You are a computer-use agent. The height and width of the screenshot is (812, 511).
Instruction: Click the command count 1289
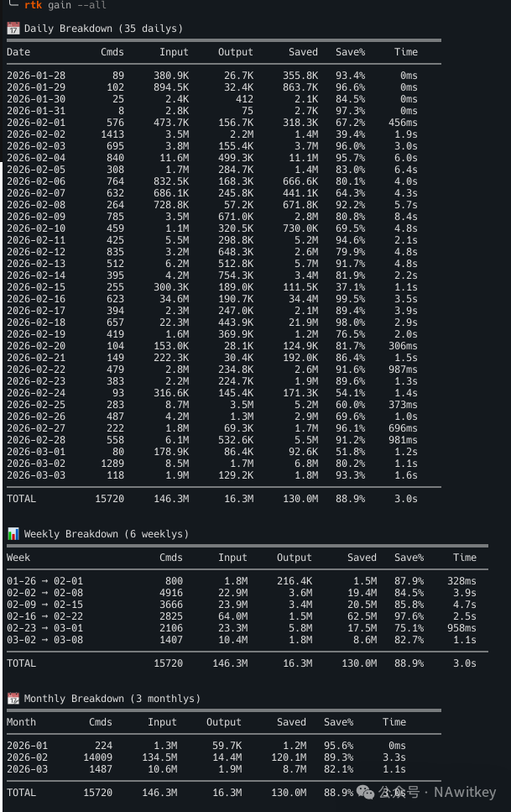(112, 464)
